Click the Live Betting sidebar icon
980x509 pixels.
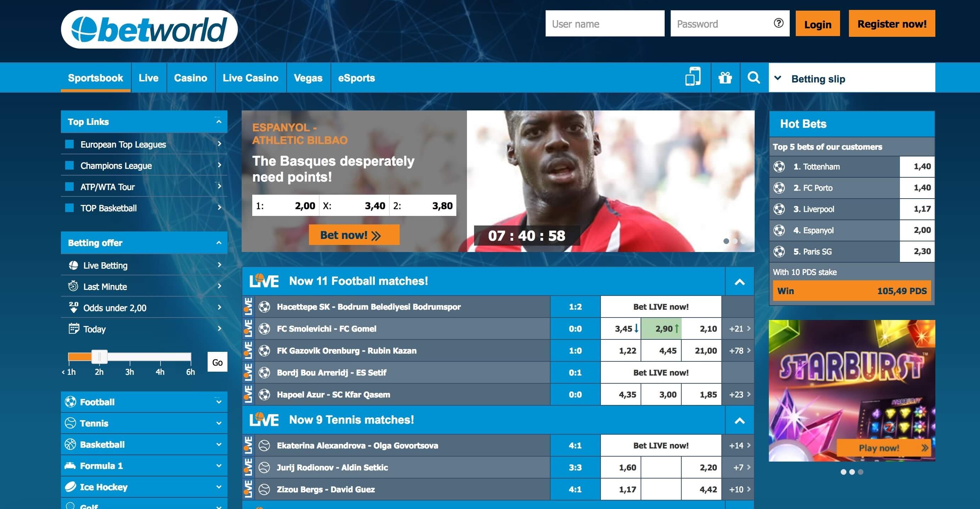click(73, 265)
